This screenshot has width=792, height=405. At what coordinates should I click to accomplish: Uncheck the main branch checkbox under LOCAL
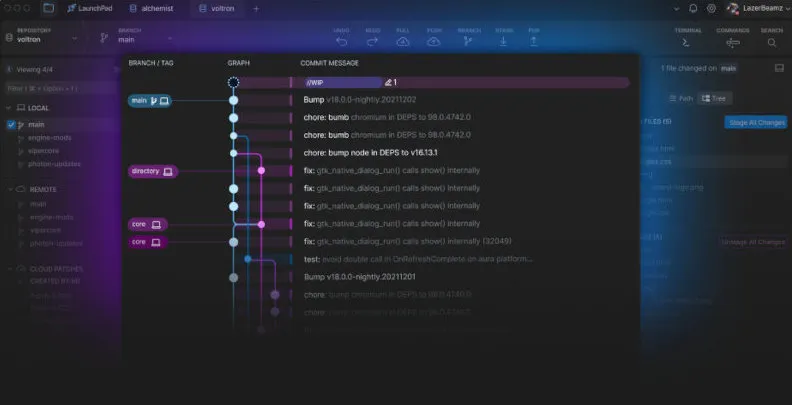[x=11, y=125]
